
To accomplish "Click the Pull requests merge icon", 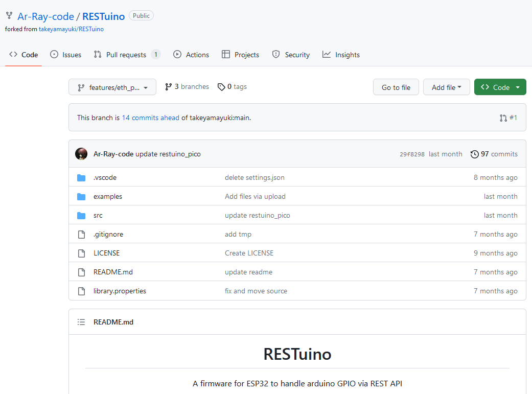I will point(98,54).
